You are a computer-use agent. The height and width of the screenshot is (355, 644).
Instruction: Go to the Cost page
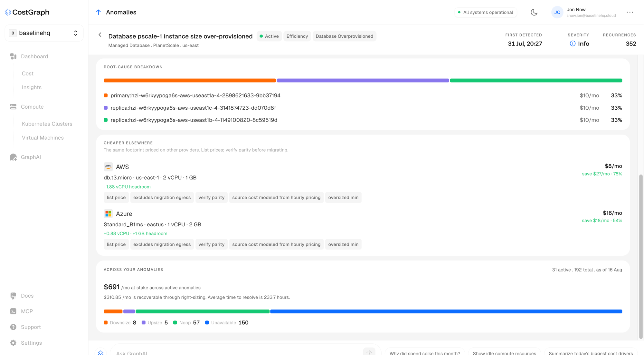click(28, 74)
